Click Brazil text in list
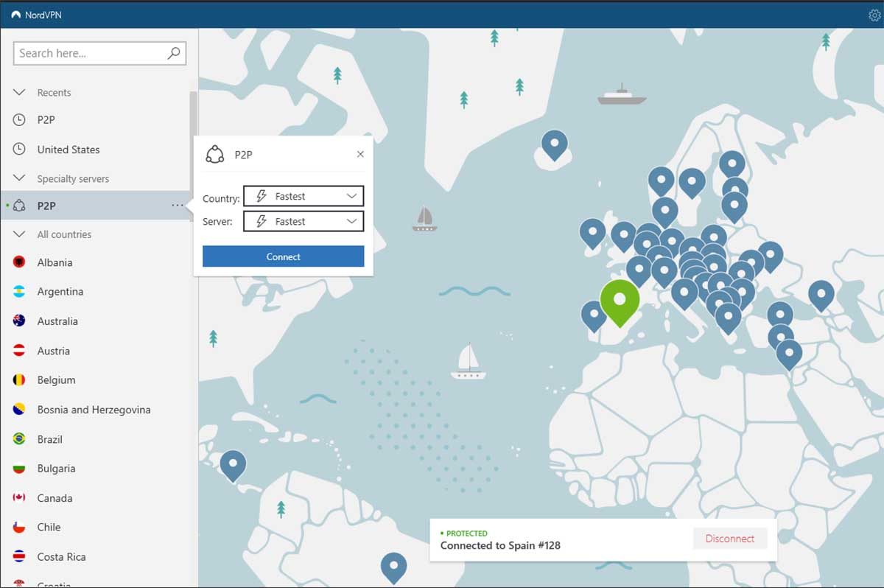 tap(50, 439)
